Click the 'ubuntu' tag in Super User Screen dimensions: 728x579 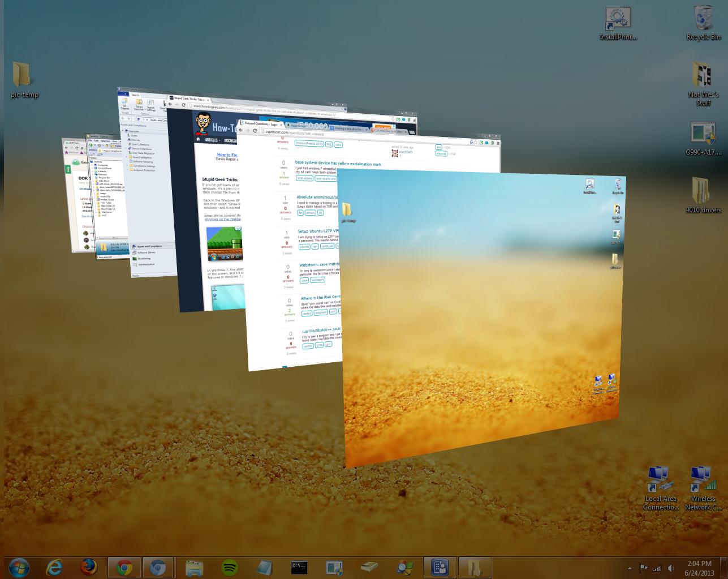pyautogui.click(x=305, y=247)
